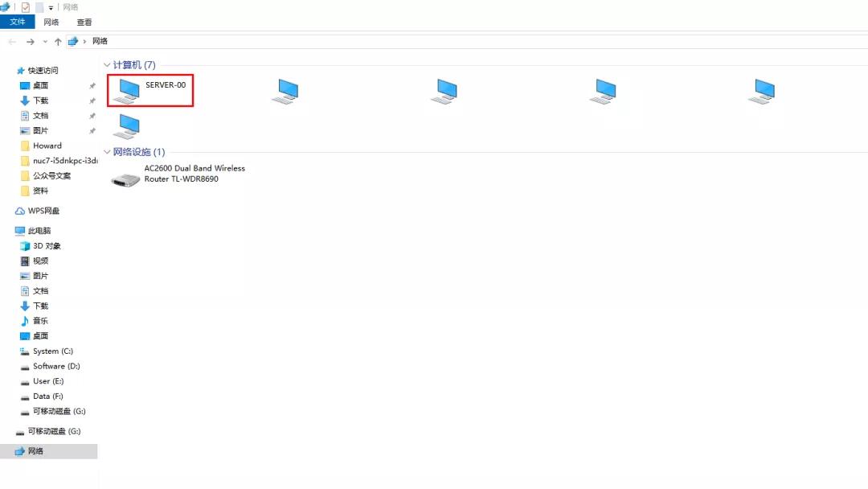Open the System (C:) drive

(x=52, y=351)
